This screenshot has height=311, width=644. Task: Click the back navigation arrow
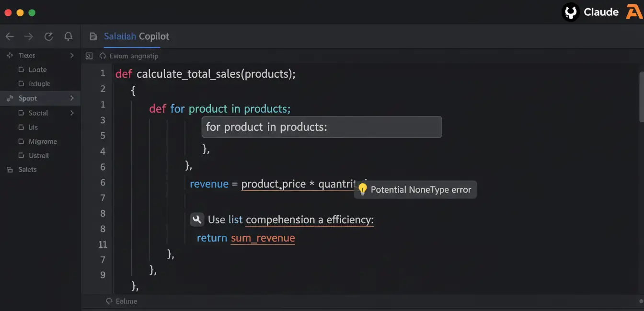point(9,36)
